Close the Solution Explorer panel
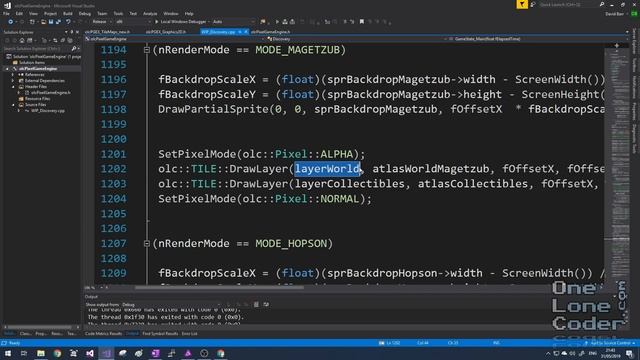The width and height of the screenshot is (640, 360). tap(77, 32)
